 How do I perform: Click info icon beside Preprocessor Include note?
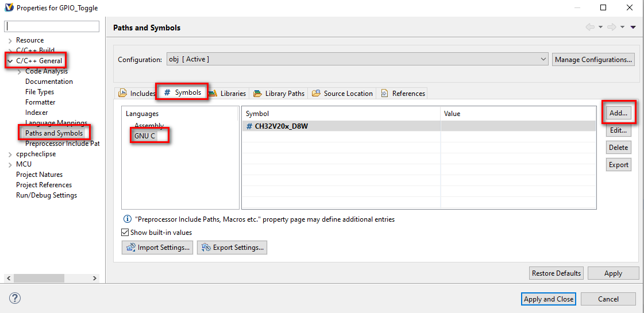[x=128, y=219]
